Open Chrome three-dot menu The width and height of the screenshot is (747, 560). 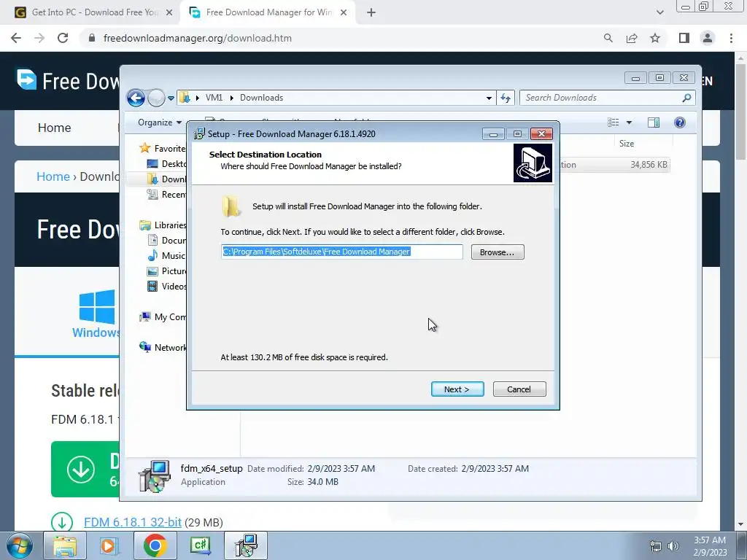coord(731,38)
